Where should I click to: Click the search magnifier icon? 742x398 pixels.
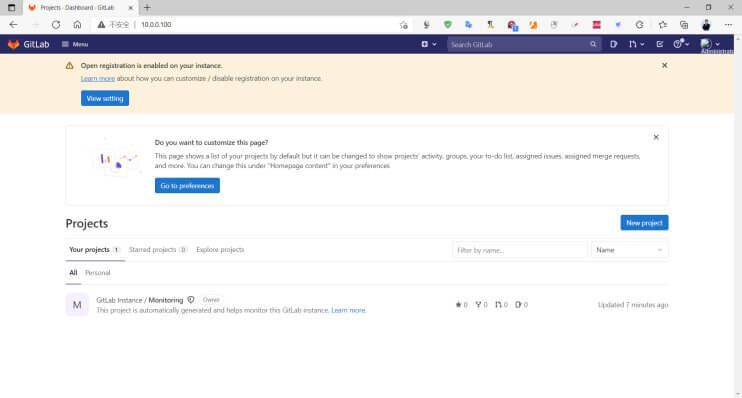(x=593, y=44)
